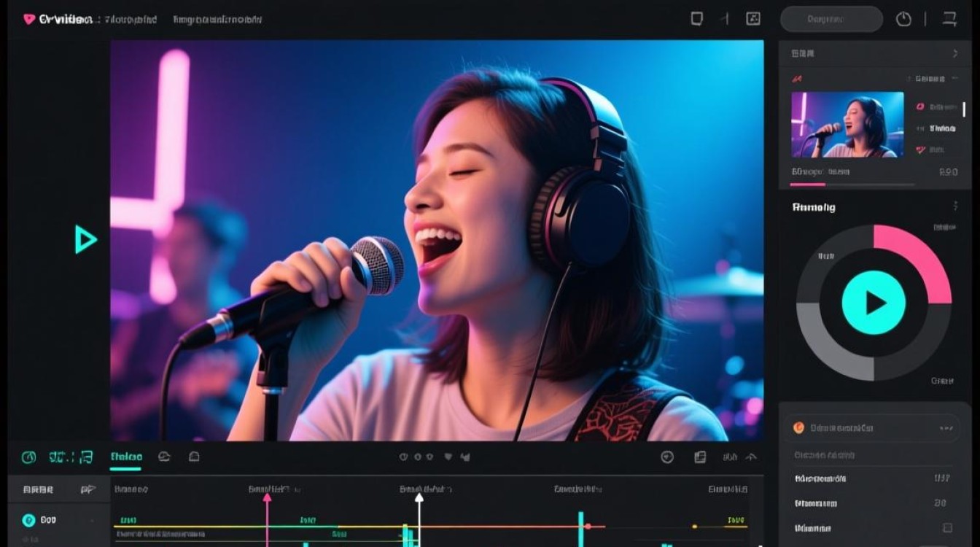This screenshot has width=980, height=547.
Task: Select the teal underlined tab above the timeline
Action: pyautogui.click(x=126, y=458)
